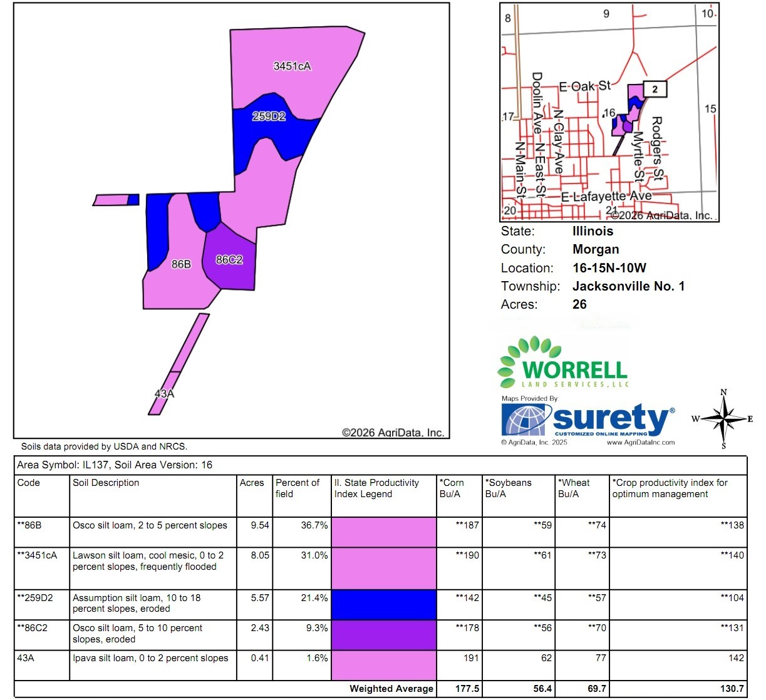766x700 pixels.
Task: Select the 3451cA soil region on map
Action: 292,66
